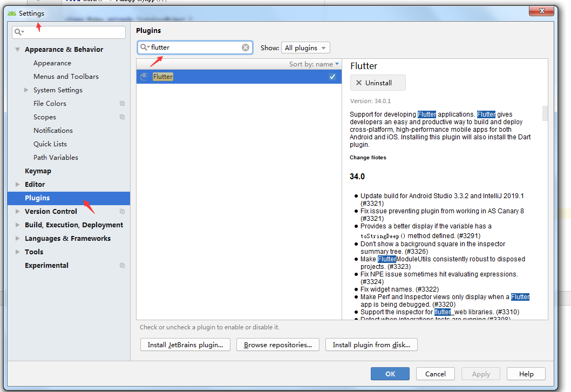The image size is (571, 392).
Task: Click the Change Notes heading
Action: pyautogui.click(x=368, y=157)
